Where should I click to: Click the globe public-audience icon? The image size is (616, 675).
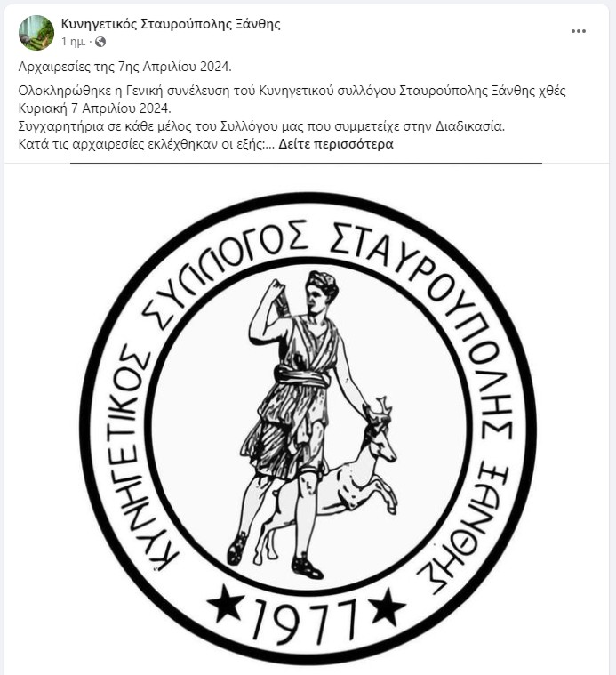tap(100, 42)
